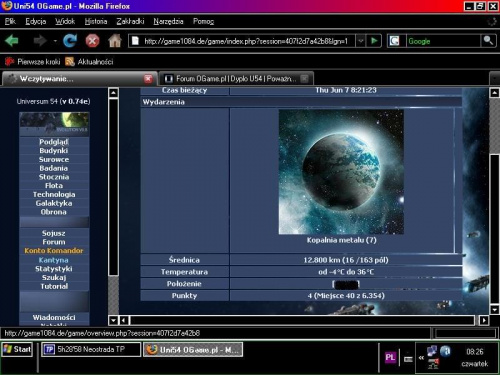
Task: Go to the Home page icon
Action: pyautogui.click(x=115, y=41)
